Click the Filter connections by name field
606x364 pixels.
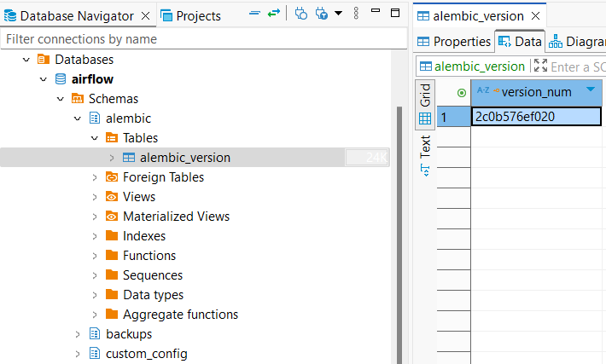click(x=196, y=39)
